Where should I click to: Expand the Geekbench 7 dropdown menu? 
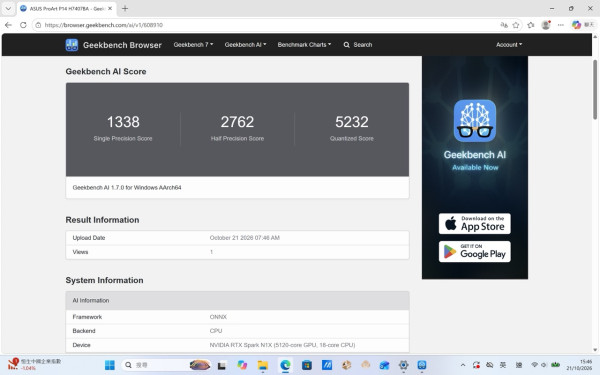pos(193,45)
